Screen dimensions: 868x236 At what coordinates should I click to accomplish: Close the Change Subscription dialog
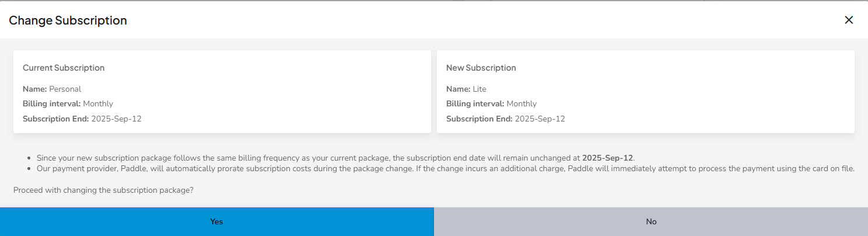tap(849, 20)
